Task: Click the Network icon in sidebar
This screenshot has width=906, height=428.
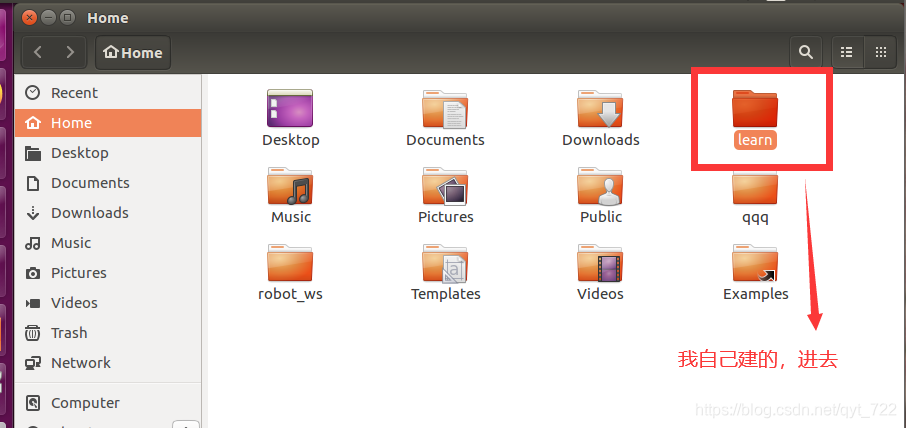Action: point(33,363)
